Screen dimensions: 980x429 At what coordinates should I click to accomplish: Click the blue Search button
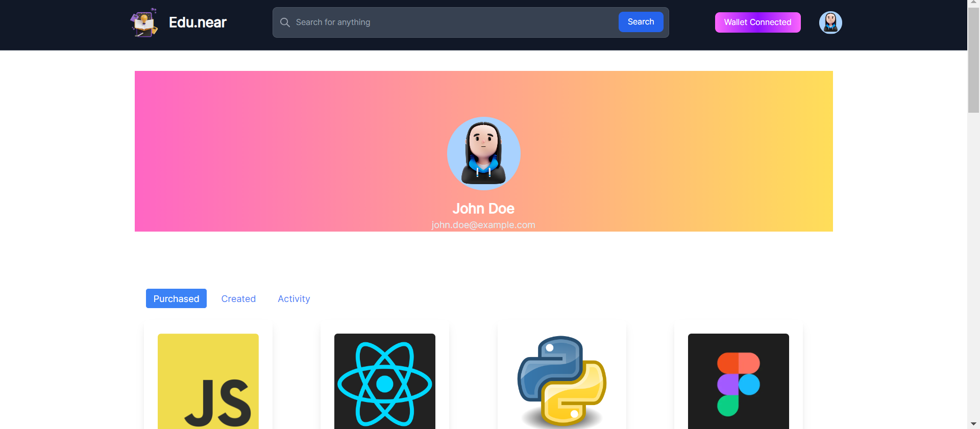tap(641, 22)
